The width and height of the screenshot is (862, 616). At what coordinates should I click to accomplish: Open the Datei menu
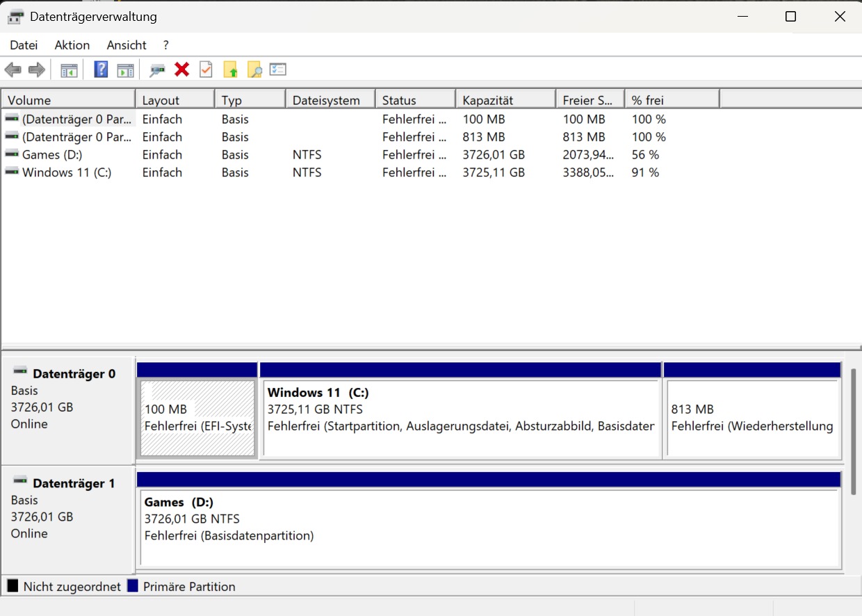coord(24,45)
